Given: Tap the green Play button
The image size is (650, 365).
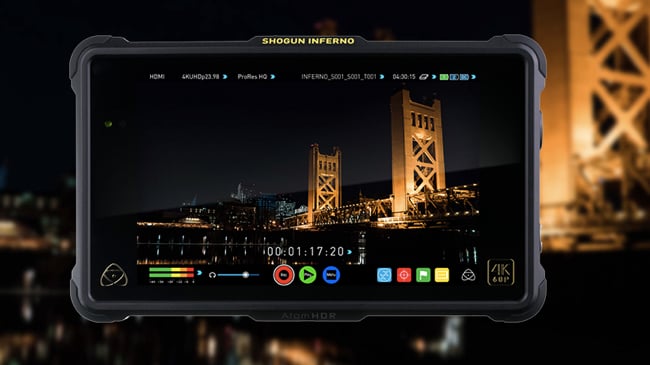Looking at the screenshot, I should point(308,275).
